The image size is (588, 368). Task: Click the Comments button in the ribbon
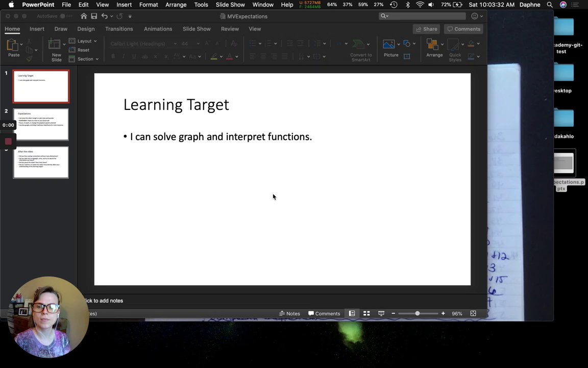click(463, 29)
